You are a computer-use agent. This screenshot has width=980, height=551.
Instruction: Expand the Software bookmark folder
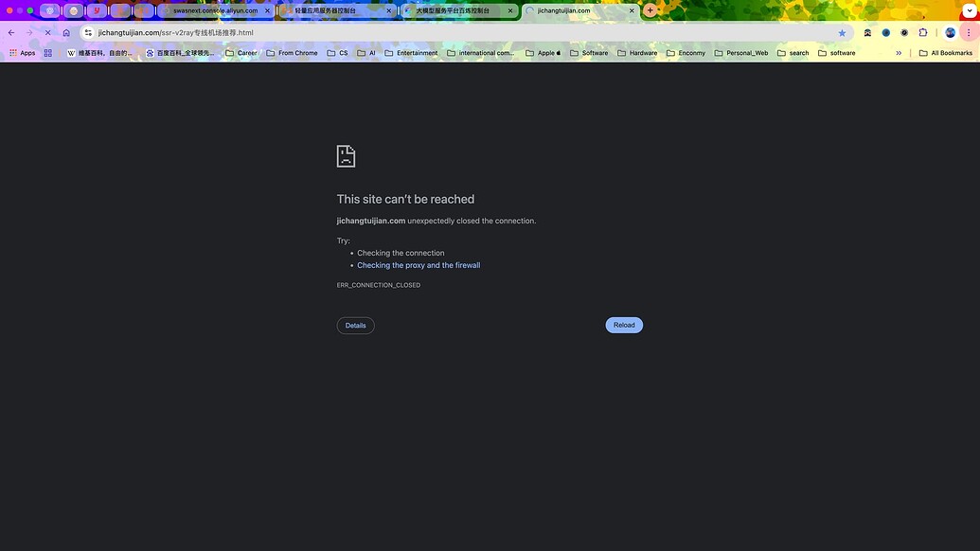pyautogui.click(x=589, y=53)
